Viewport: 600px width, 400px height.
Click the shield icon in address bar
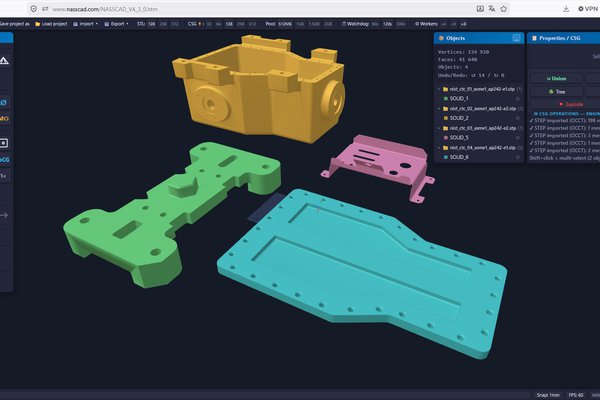click(34, 9)
